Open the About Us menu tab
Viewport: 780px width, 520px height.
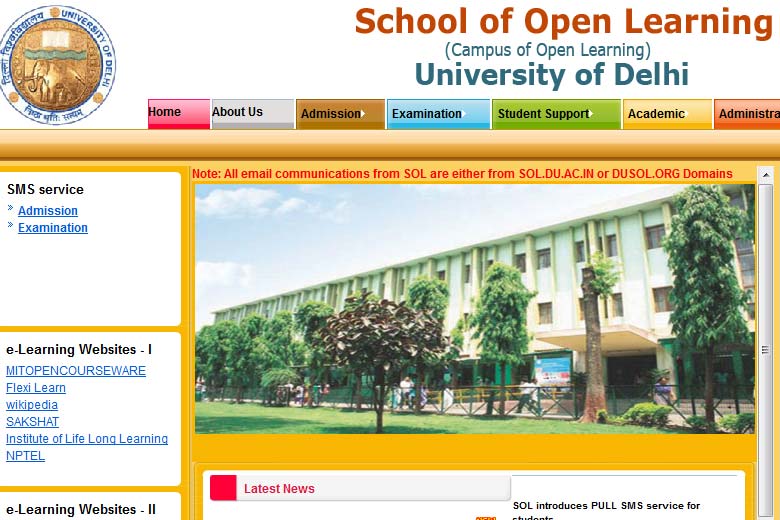(x=253, y=114)
